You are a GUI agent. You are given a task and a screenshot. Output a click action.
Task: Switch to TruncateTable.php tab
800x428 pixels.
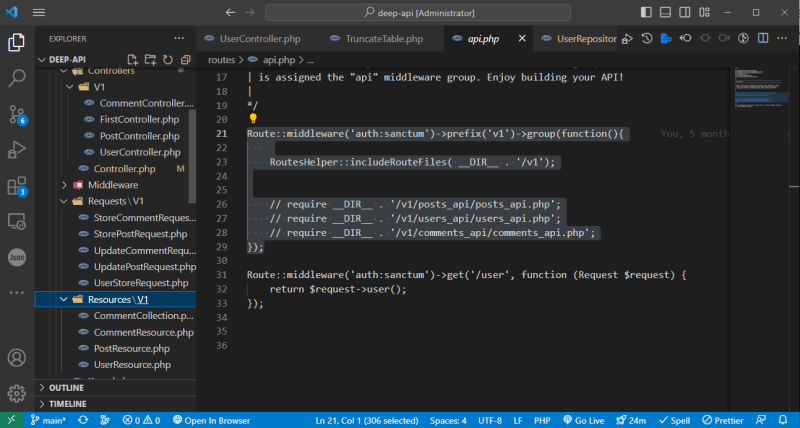tap(383, 39)
